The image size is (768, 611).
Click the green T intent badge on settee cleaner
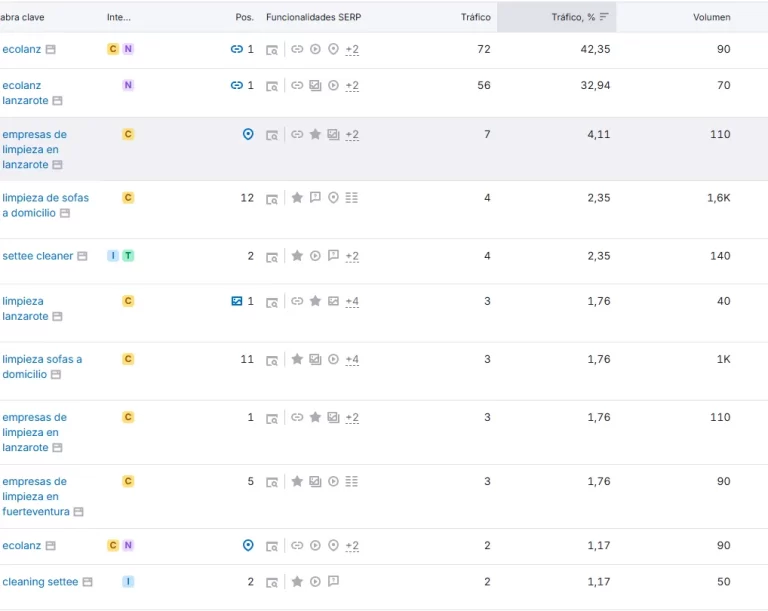[128, 256]
